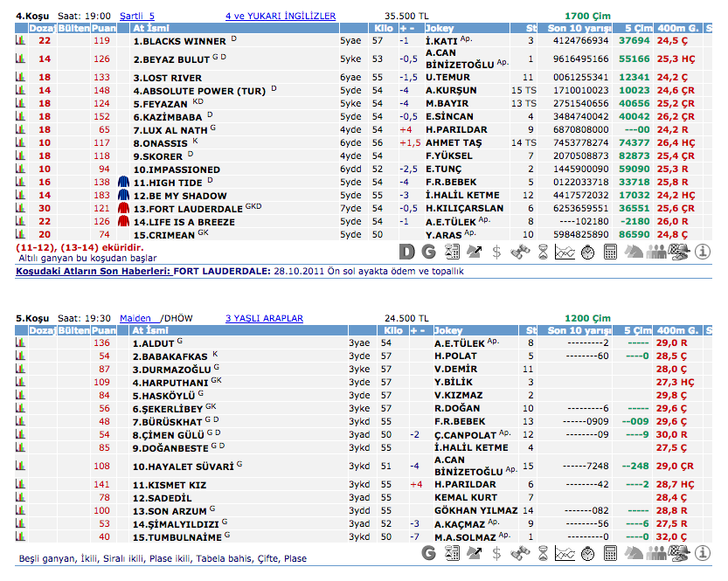Screen dimensions: 728x581
Task: Click the info icon under race 4
Action: tap(702, 252)
